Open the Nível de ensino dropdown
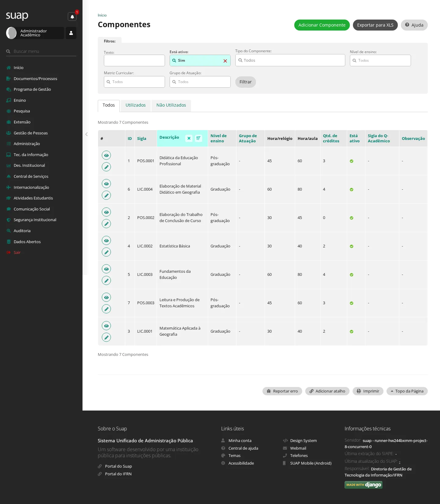The width and height of the screenshot is (440, 504). [380, 60]
